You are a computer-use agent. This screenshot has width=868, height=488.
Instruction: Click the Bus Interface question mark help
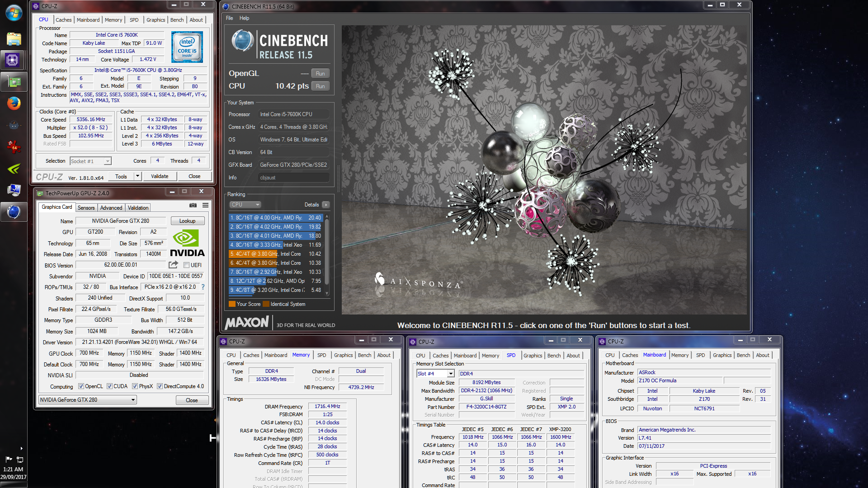(203, 287)
